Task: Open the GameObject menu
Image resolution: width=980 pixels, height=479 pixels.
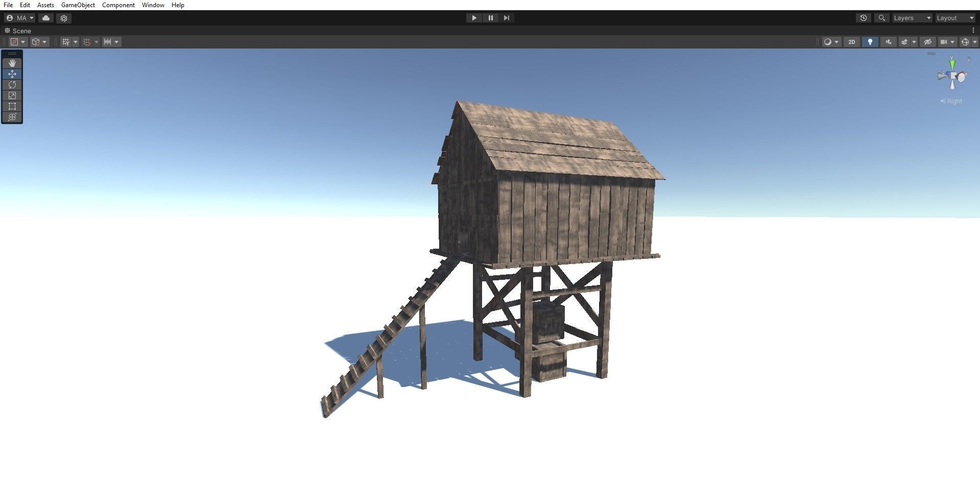Action: tap(78, 5)
